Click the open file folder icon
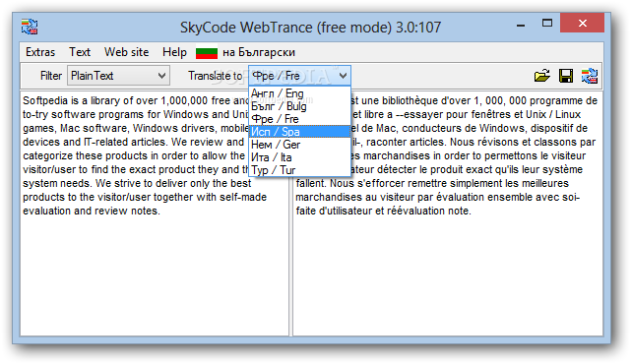The width and height of the screenshot is (631, 364). (541, 76)
